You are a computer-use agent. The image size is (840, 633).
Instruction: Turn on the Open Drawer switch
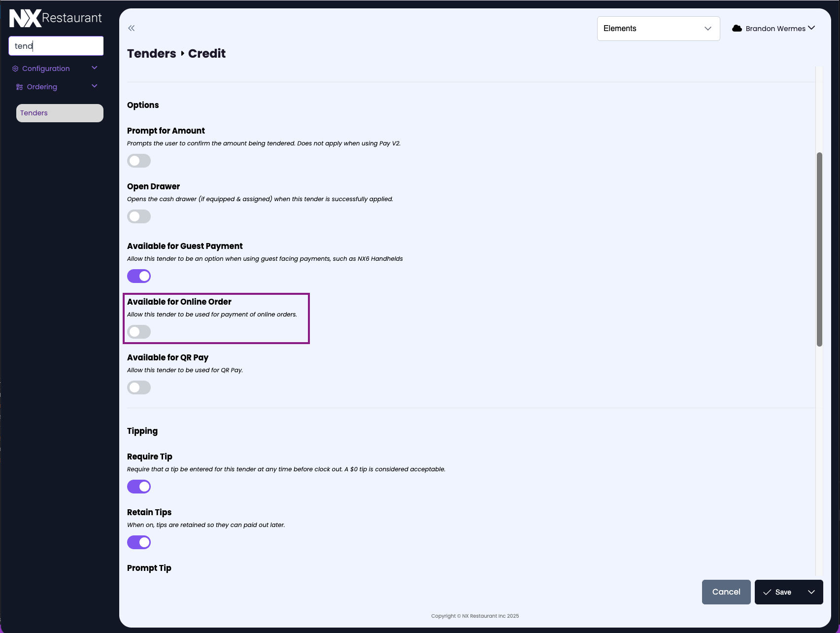click(139, 216)
